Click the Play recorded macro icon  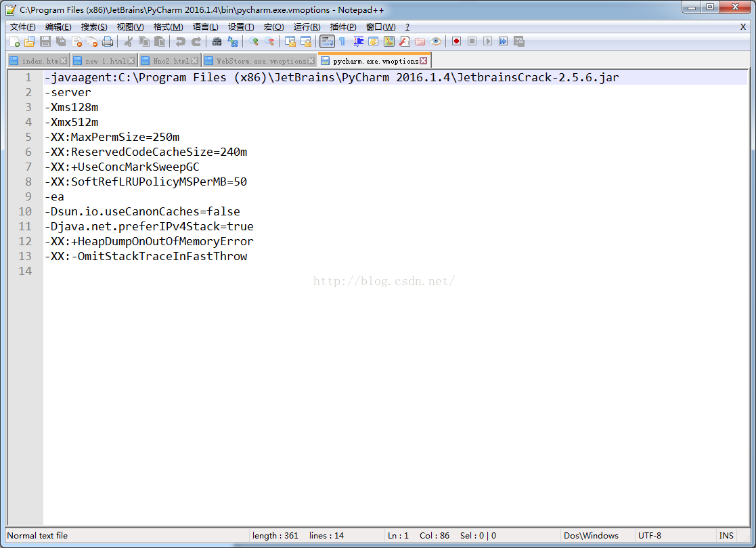click(487, 42)
